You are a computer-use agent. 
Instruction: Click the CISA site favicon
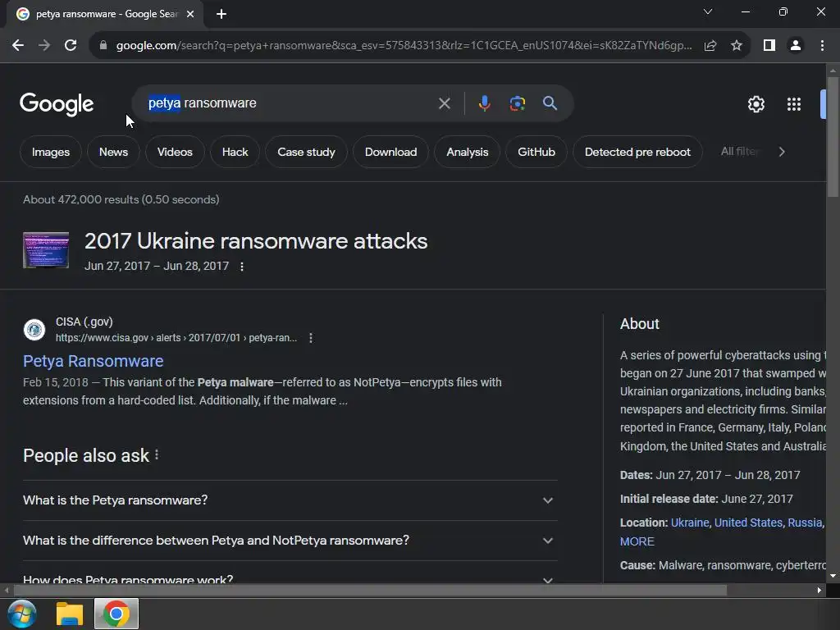[x=34, y=330]
